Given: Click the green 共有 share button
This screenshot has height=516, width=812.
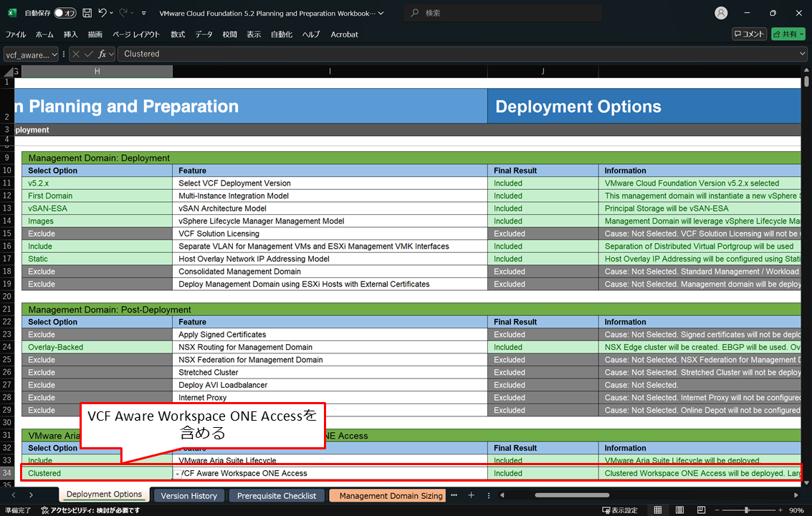Looking at the screenshot, I should (788, 34).
